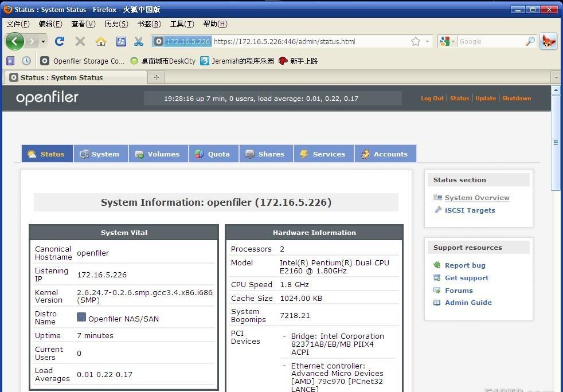Click the blue window toolbar icon

click(121, 42)
